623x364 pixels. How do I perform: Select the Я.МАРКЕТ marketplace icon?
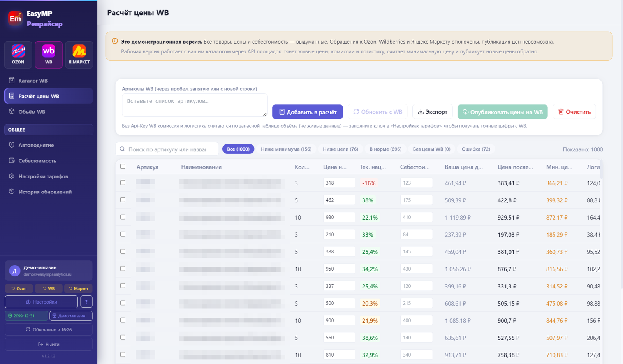[x=79, y=55]
